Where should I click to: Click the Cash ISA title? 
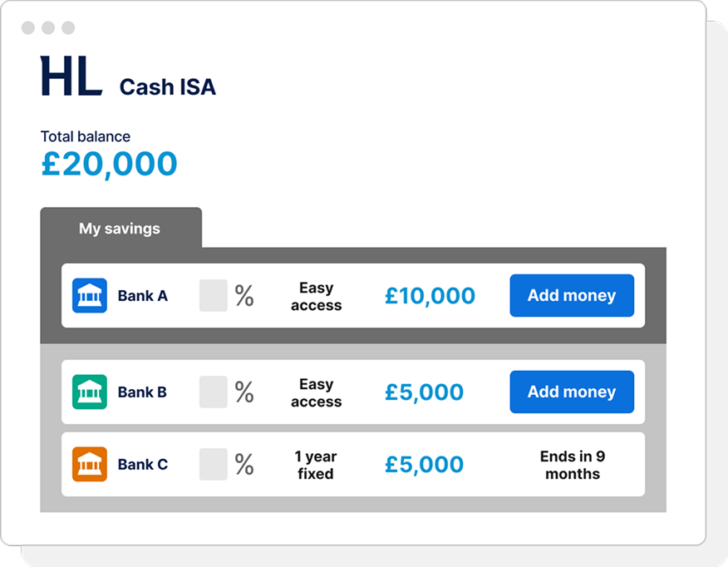click(x=167, y=86)
